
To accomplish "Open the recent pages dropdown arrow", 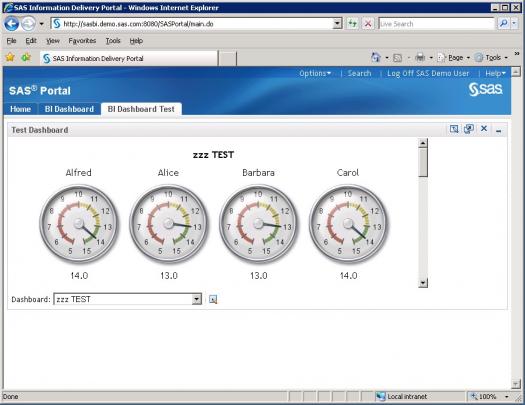I will click(42, 24).
